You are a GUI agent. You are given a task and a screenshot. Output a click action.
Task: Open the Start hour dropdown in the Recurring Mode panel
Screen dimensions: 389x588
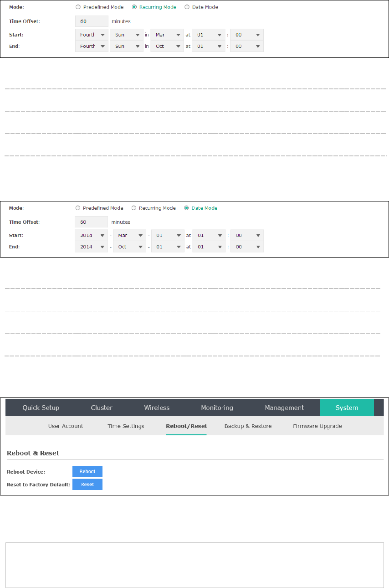[x=209, y=35]
